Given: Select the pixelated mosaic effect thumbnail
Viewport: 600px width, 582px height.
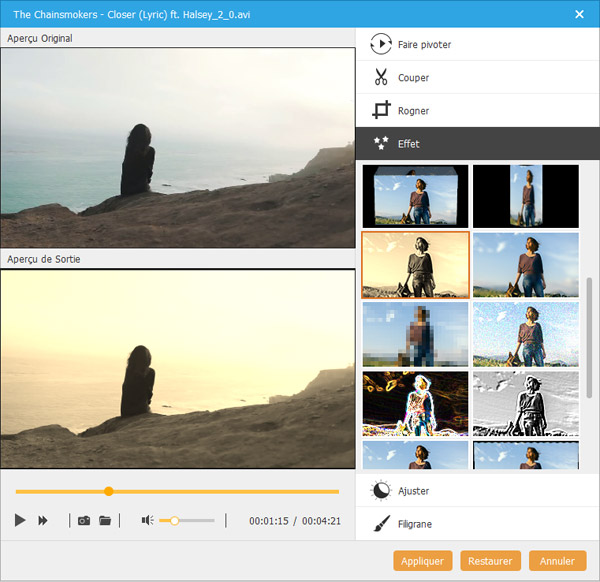Looking at the screenshot, I should click(x=415, y=335).
